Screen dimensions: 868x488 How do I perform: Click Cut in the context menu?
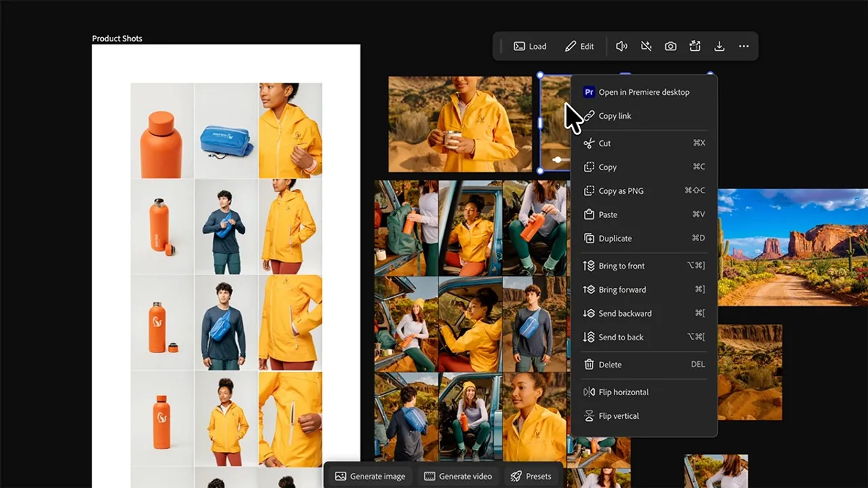pos(604,143)
